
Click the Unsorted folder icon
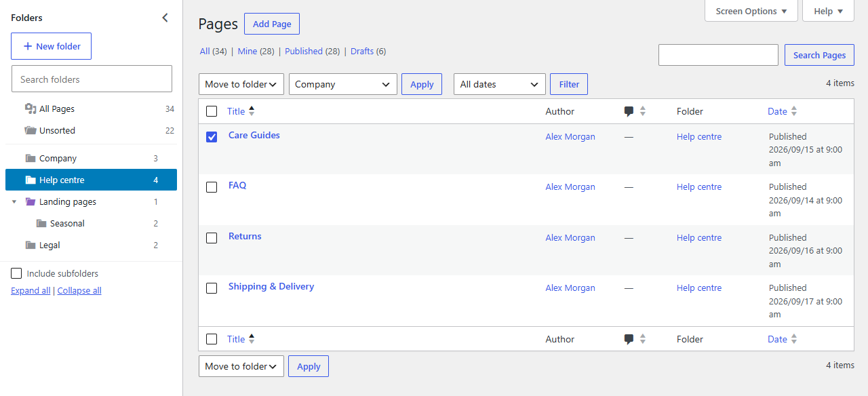[x=31, y=130]
